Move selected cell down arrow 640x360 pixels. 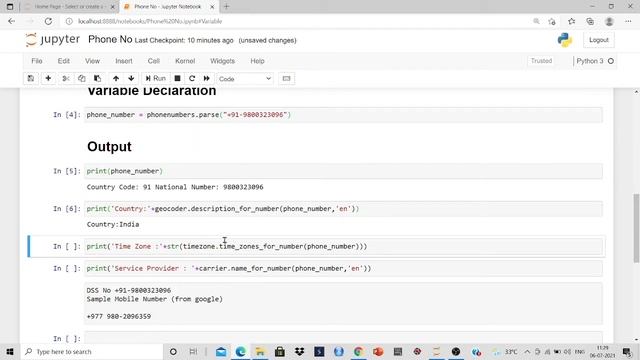(x=131, y=78)
